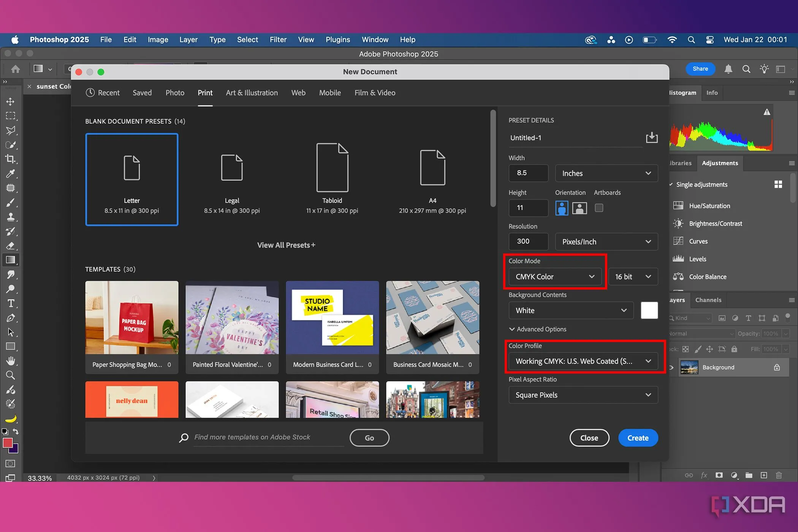Delete layer with trash icon
The height and width of the screenshot is (532, 798).
point(779,475)
